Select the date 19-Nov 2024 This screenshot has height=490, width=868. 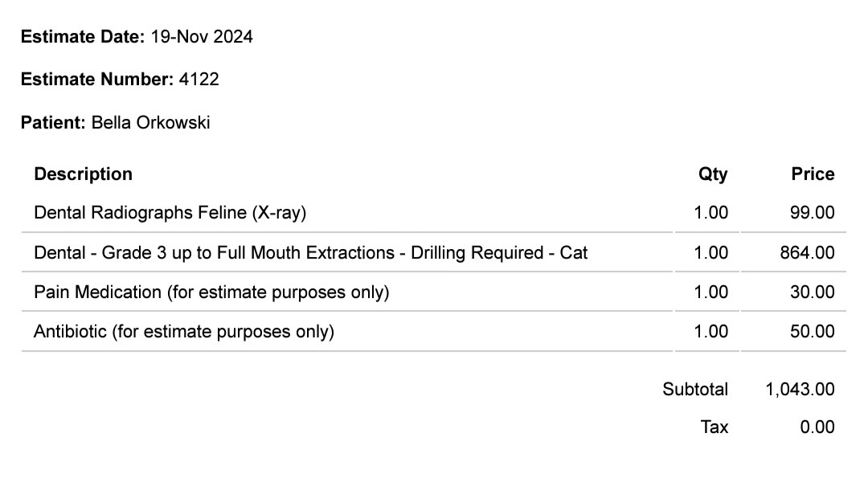[x=202, y=36]
